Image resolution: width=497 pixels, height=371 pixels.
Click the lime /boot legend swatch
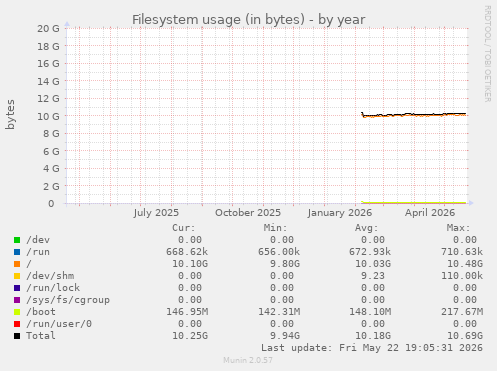tap(17, 312)
